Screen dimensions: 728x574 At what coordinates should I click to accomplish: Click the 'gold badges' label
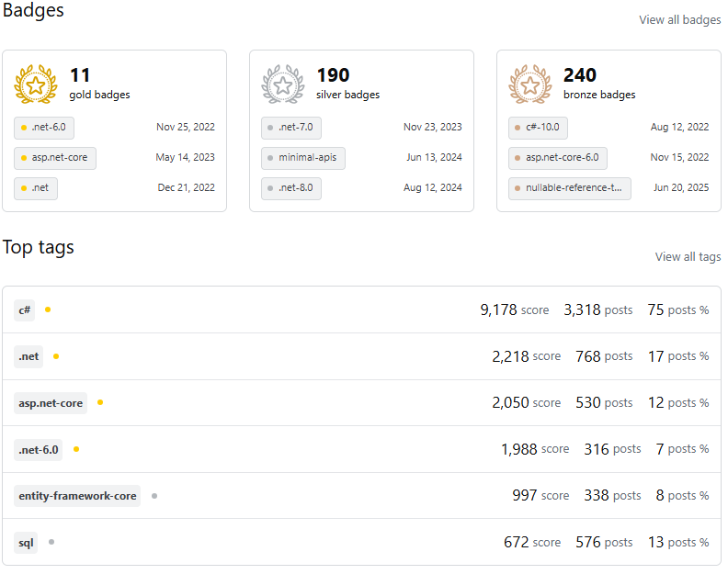point(100,95)
